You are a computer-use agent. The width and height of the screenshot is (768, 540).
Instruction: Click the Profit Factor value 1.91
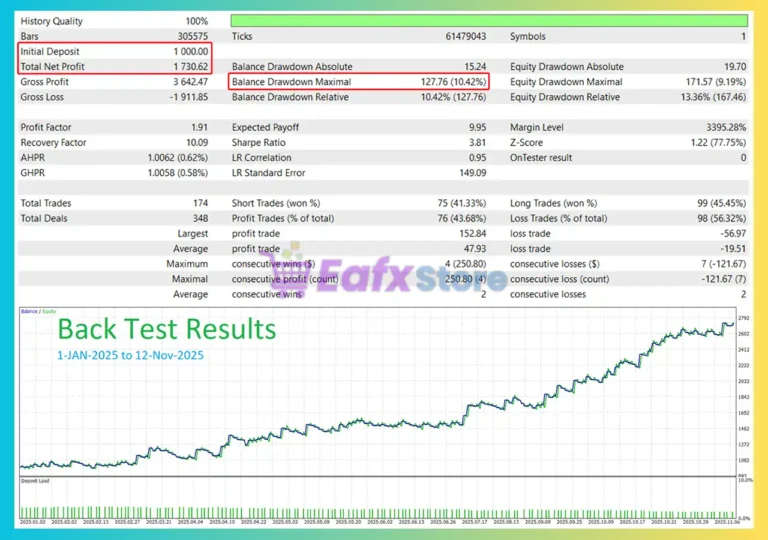point(199,127)
